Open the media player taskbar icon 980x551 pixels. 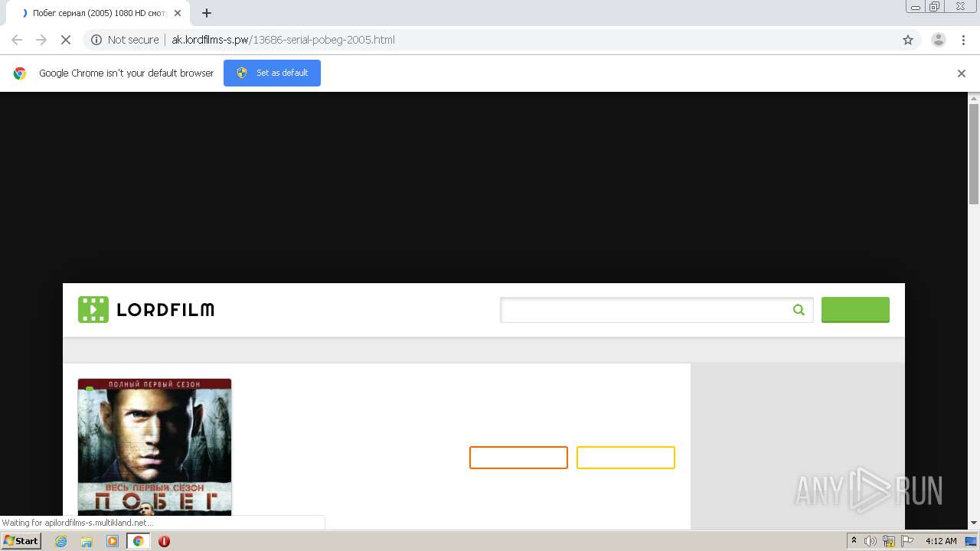coord(113,541)
